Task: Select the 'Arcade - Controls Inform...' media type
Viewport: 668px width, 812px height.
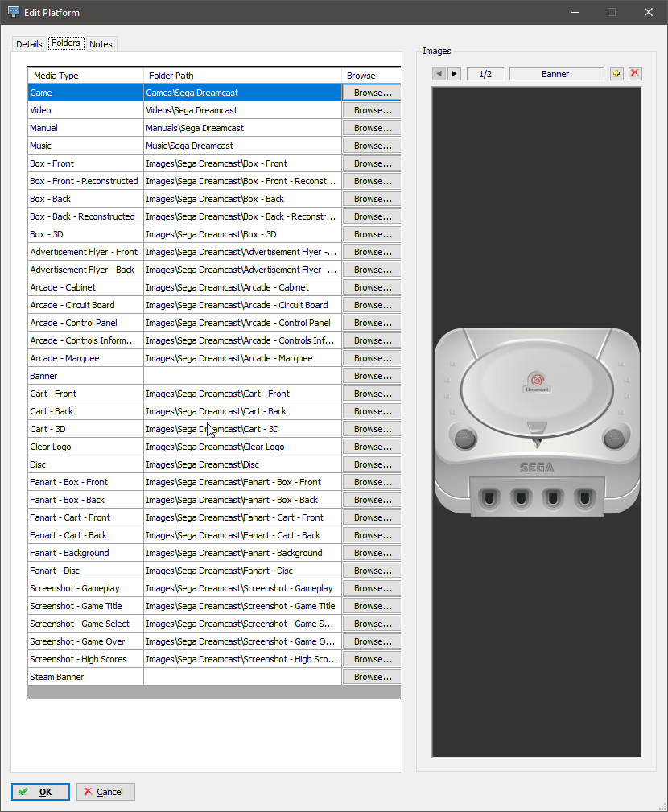Action: click(85, 340)
